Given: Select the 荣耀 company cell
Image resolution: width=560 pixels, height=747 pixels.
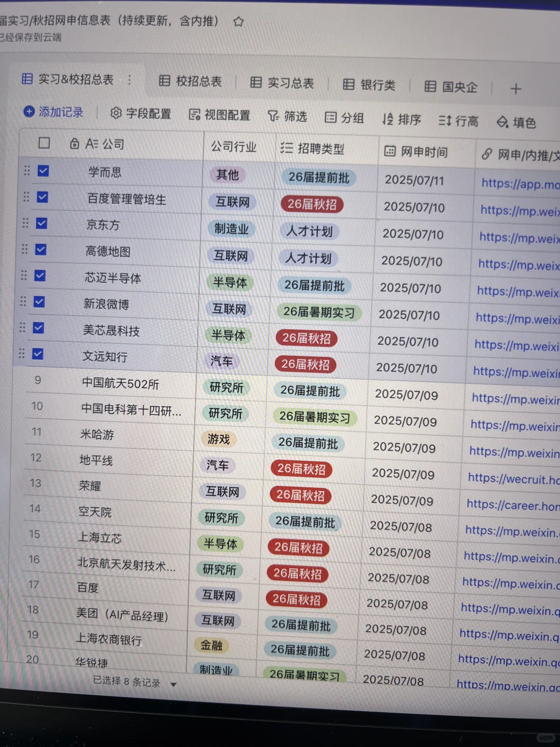Looking at the screenshot, I should 90,486.
